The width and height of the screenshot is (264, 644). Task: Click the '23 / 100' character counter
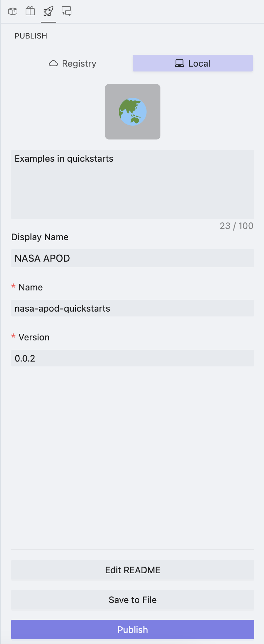[236, 226]
